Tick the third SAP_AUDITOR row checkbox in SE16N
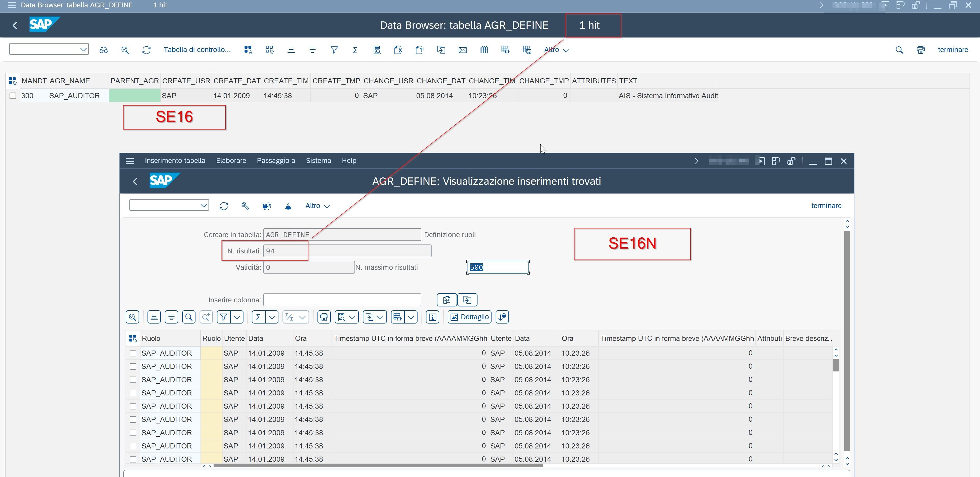The height and width of the screenshot is (477, 980). click(133, 380)
